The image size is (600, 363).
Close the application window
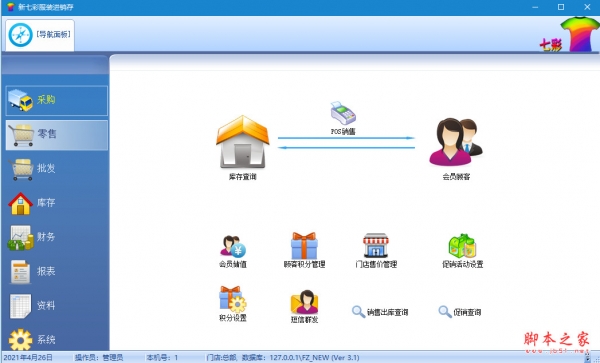(587, 7)
